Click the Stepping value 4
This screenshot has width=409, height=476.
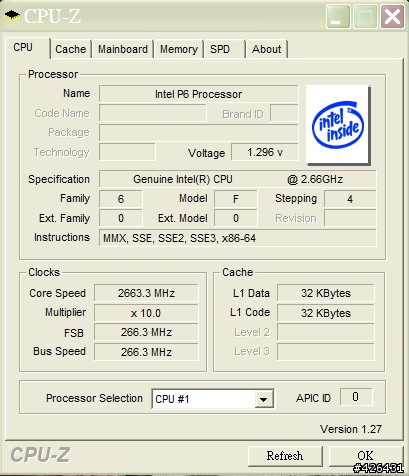tap(350, 199)
